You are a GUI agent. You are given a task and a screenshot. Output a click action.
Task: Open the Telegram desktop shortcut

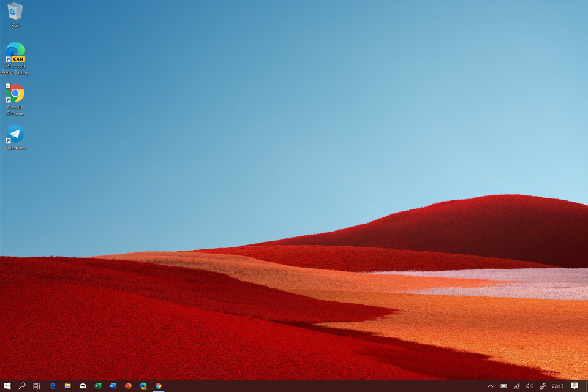(14, 134)
